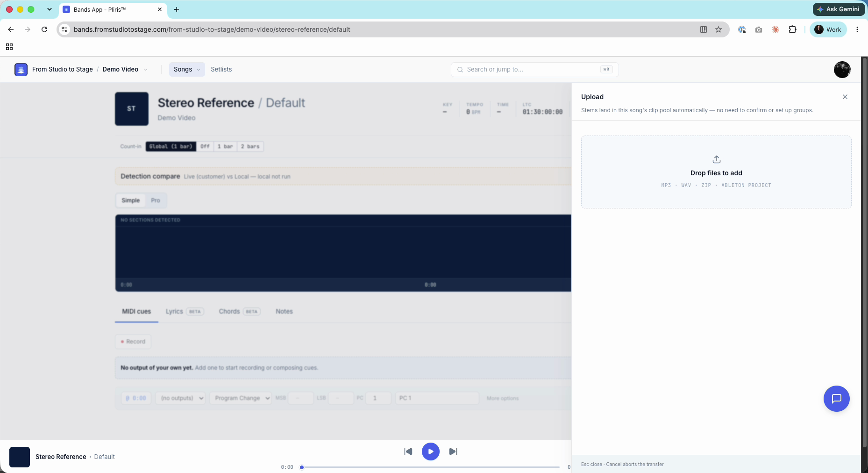Image resolution: width=868 pixels, height=473 pixels.
Task: Click the upload arrow icon in drop zone
Action: coord(716,159)
